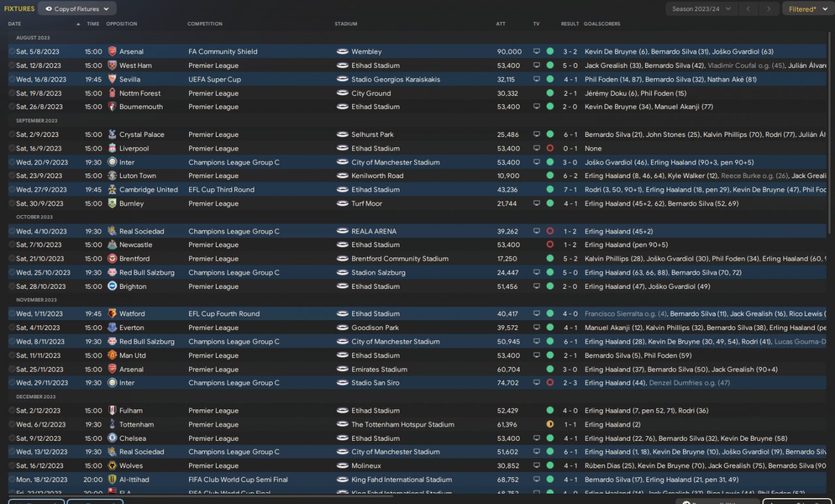The width and height of the screenshot is (835, 504).
Task: Tick the Newcastle fixture row circle
Action: (x=12, y=245)
